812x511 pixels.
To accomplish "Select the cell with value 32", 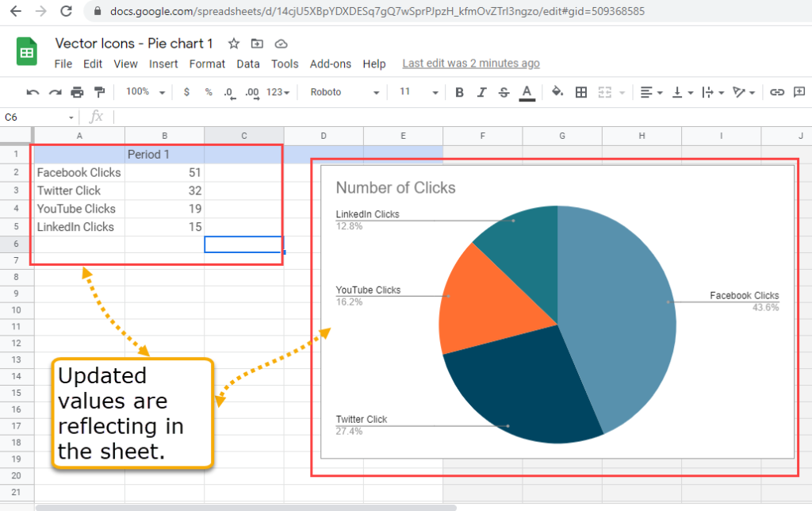I will [165, 190].
